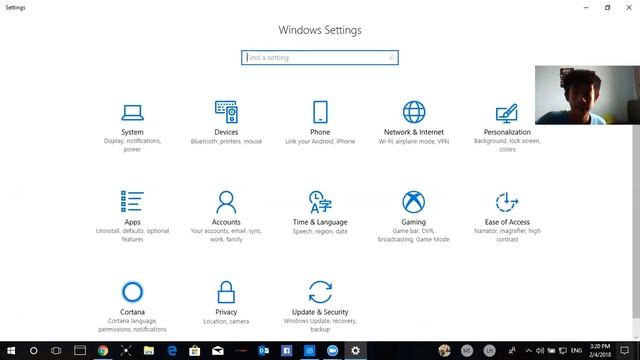This screenshot has height=360, width=640.
Task: Click the 'Location, camera' description
Action: tap(226, 322)
